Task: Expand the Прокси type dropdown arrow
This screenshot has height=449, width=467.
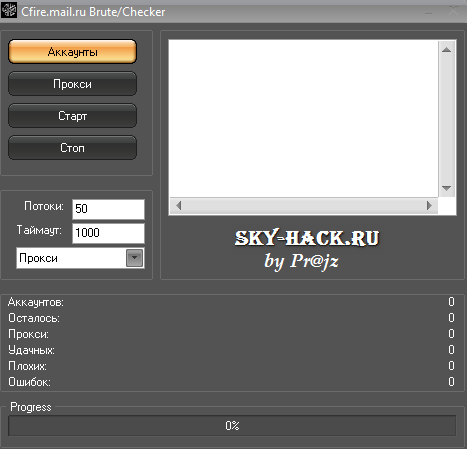Action: [x=134, y=258]
